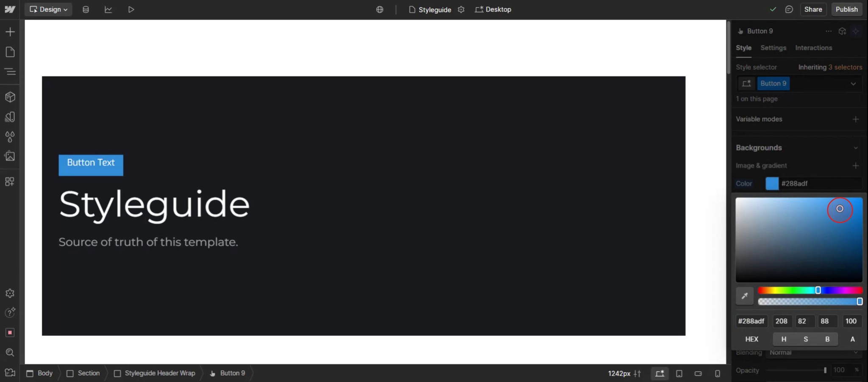Open the Navigator panel
Screen dimensions: 868x382
click(x=9, y=71)
